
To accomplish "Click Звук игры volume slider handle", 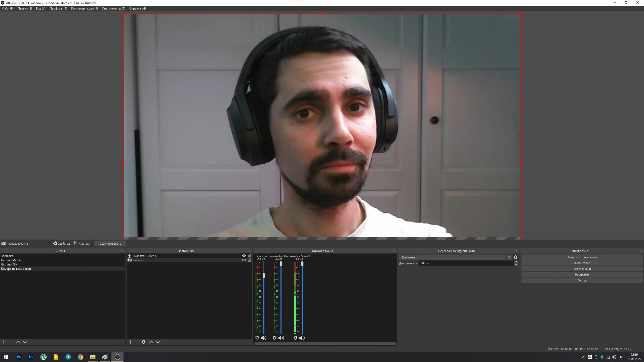I will (264, 276).
